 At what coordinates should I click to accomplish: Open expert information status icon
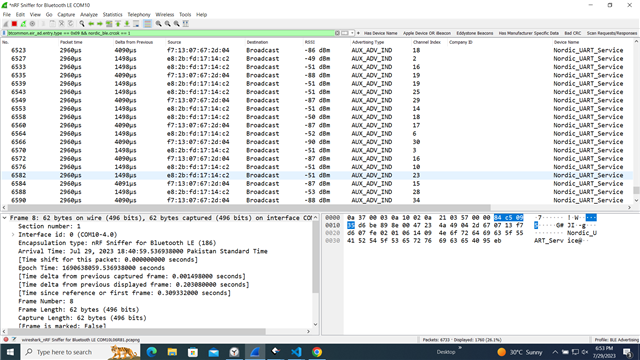coord(6,340)
